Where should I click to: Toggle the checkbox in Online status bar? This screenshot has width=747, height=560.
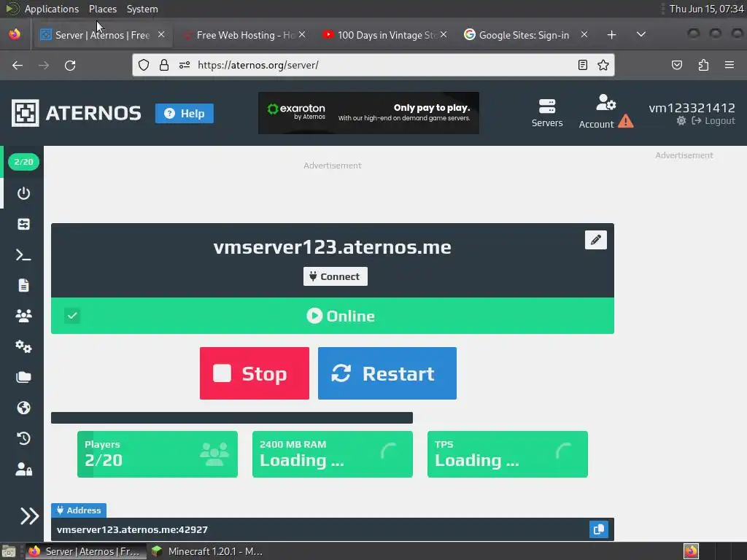click(x=72, y=316)
